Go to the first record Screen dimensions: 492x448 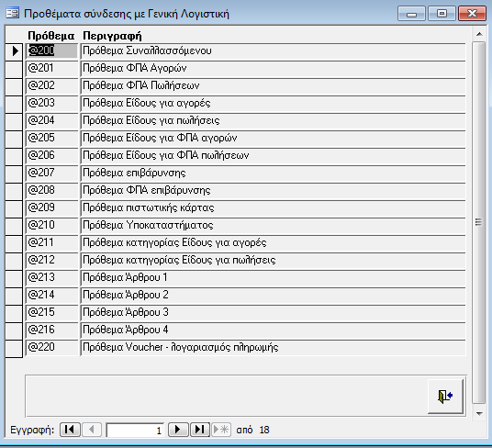pyautogui.click(x=70, y=429)
